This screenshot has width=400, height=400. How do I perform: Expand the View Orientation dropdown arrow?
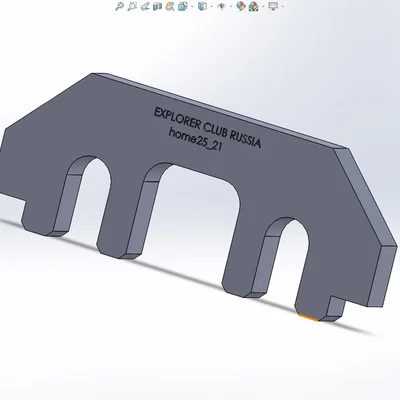192,6
